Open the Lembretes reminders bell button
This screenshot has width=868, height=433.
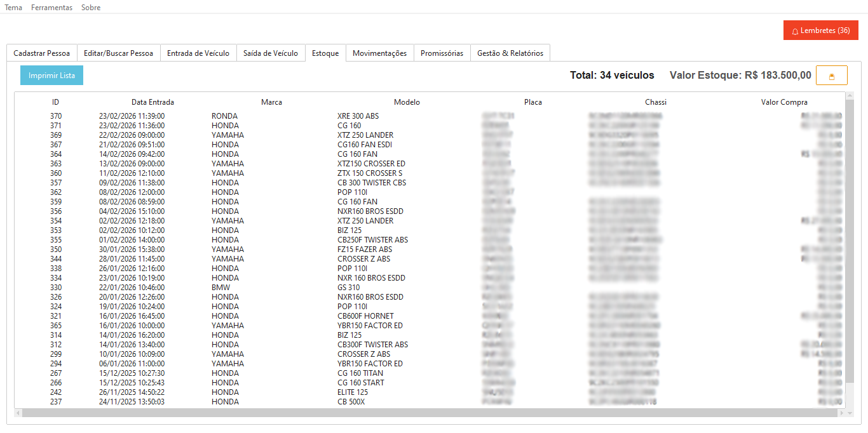pyautogui.click(x=820, y=30)
